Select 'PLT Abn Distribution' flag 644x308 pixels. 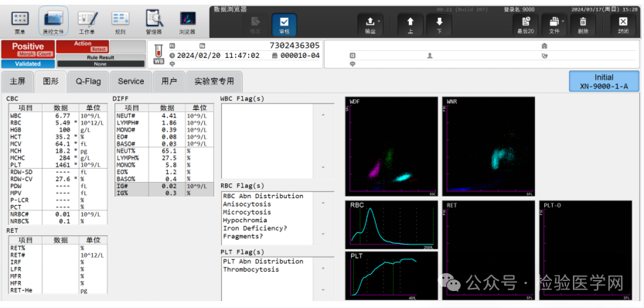(x=264, y=262)
